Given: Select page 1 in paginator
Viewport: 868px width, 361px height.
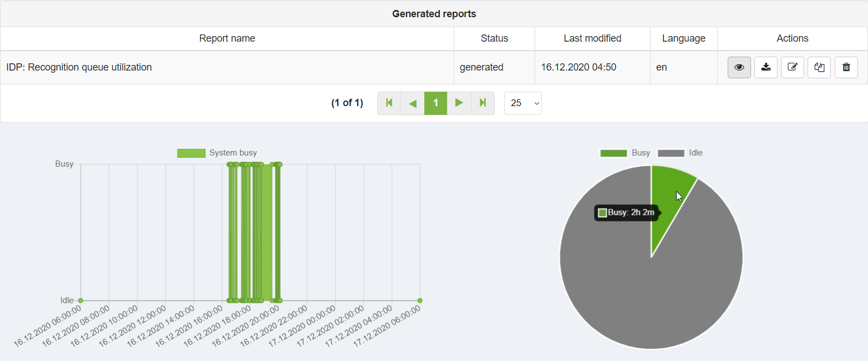Looking at the screenshot, I should point(435,103).
